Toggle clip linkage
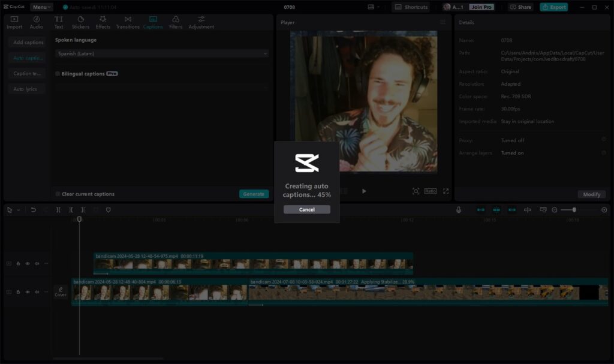This screenshot has width=614, height=364. (x=512, y=210)
